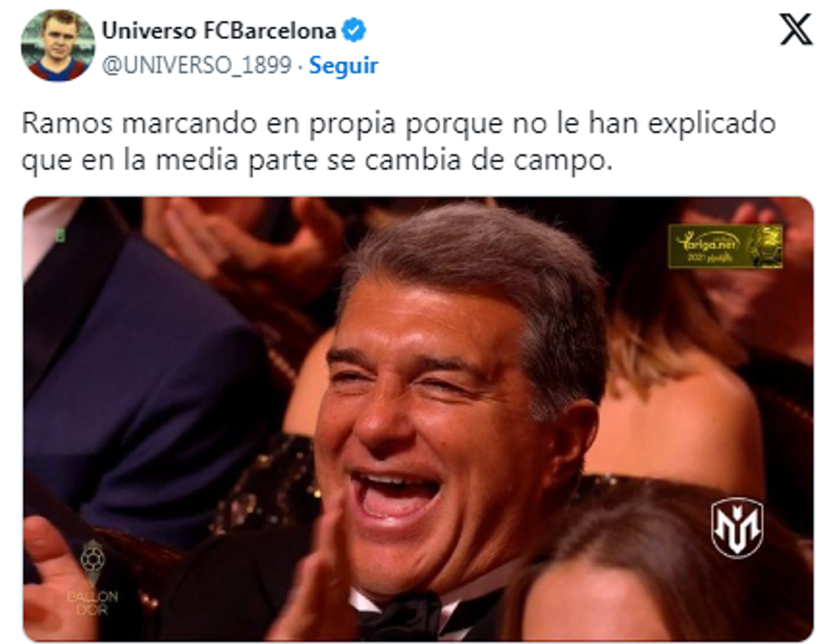The width and height of the screenshot is (829, 644).
Task: Open the embedded photo of the laughing man
Action: coord(418,419)
